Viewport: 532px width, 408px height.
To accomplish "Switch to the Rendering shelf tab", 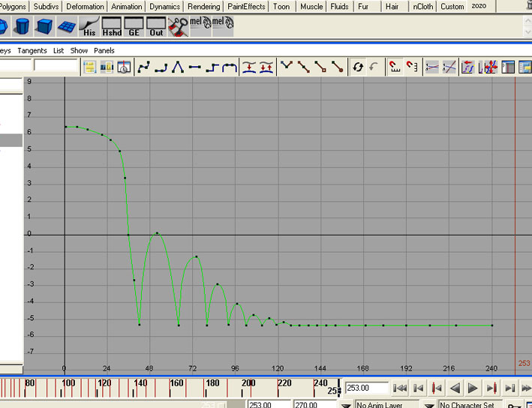I will 203,7.
